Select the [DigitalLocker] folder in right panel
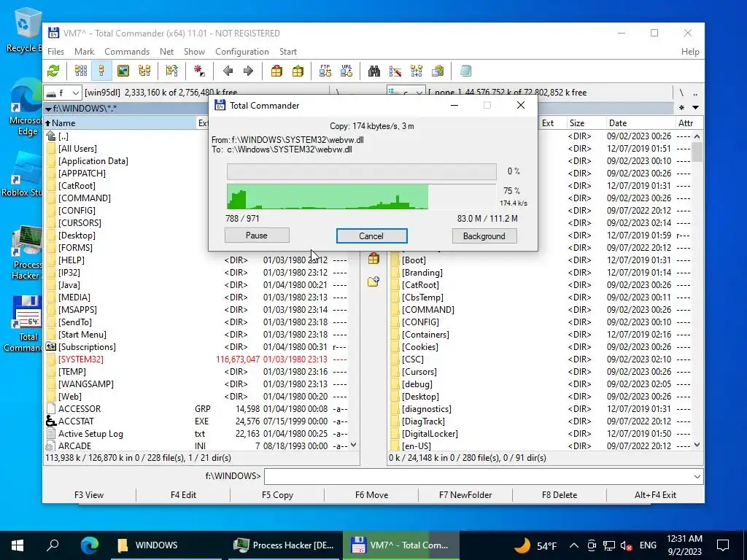747x560 pixels. (x=541, y=434)
